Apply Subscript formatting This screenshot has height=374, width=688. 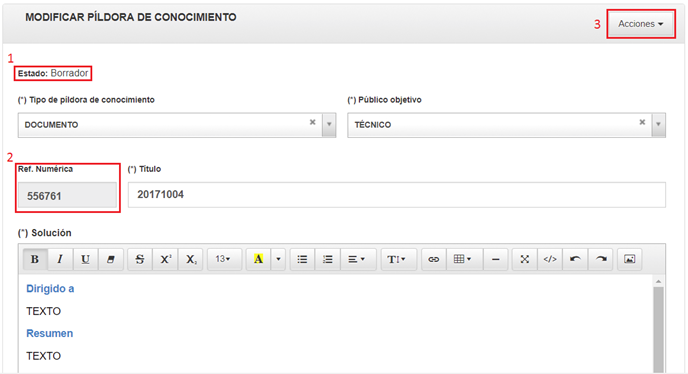tap(191, 259)
